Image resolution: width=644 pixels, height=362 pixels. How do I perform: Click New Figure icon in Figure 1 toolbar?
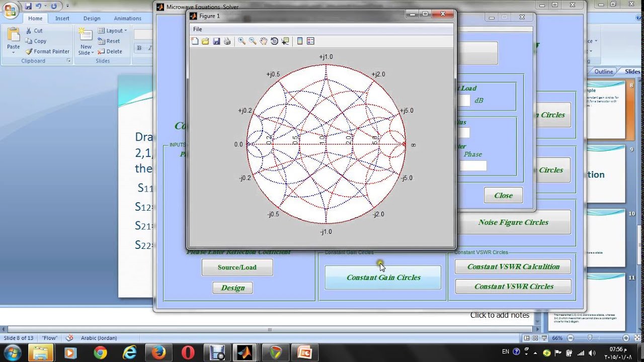coord(195,41)
